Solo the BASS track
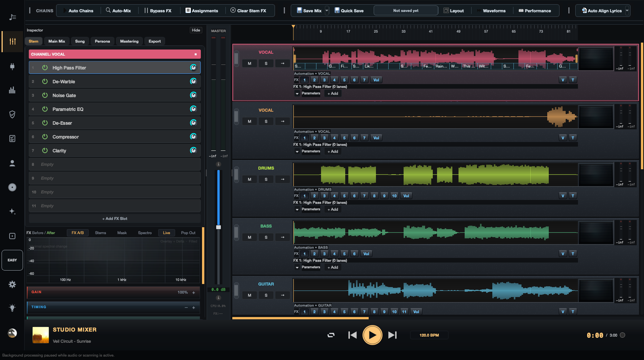Viewport: 644px width, 360px height. tap(266, 237)
